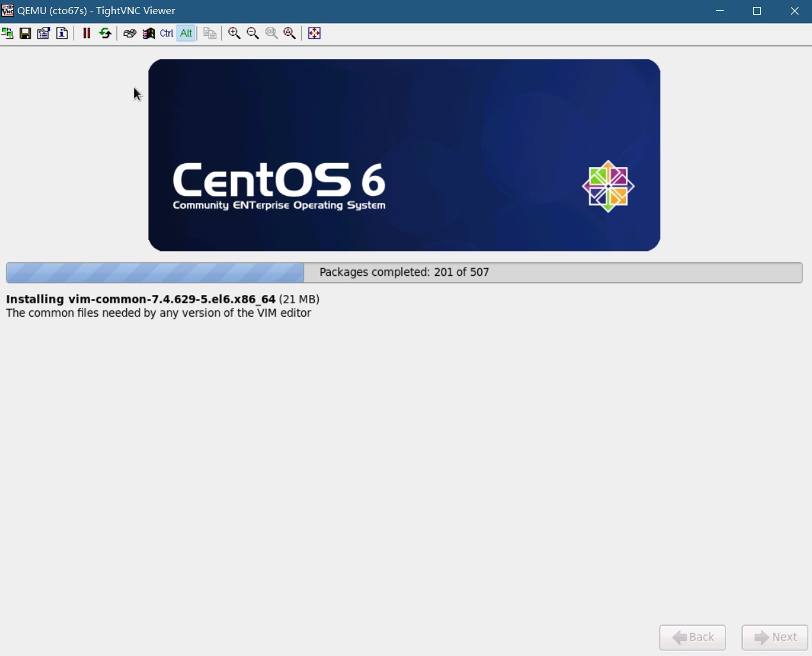
Task: Pause the remote screen updates
Action: (x=86, y=33)
